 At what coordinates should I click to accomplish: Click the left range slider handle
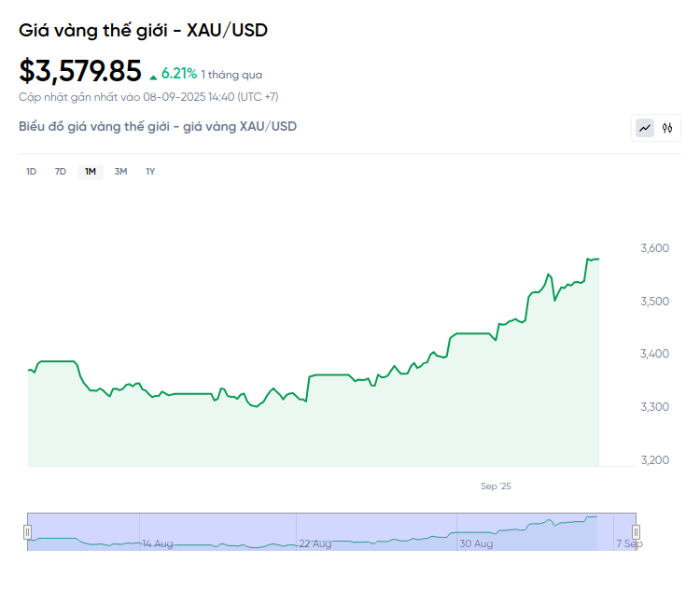pyautogui.click(x=27, y=532)
